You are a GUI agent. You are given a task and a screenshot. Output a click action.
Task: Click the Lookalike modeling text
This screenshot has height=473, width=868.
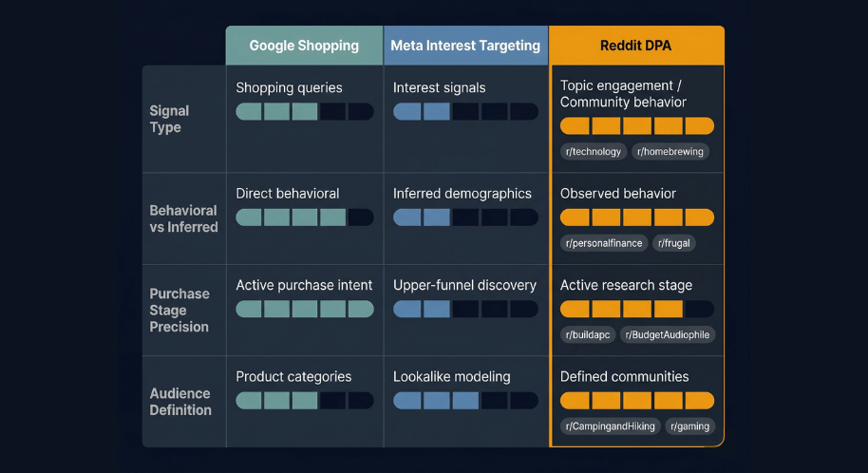coord(452,377)
